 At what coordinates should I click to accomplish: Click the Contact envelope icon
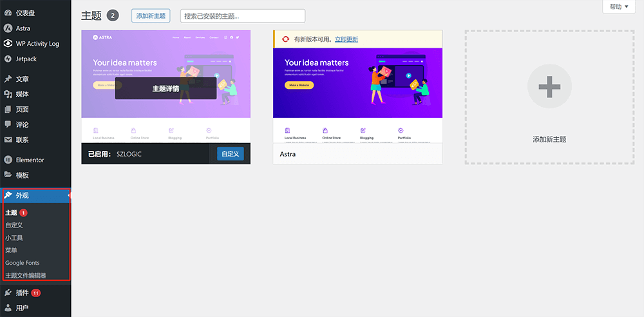pos(7,140)
